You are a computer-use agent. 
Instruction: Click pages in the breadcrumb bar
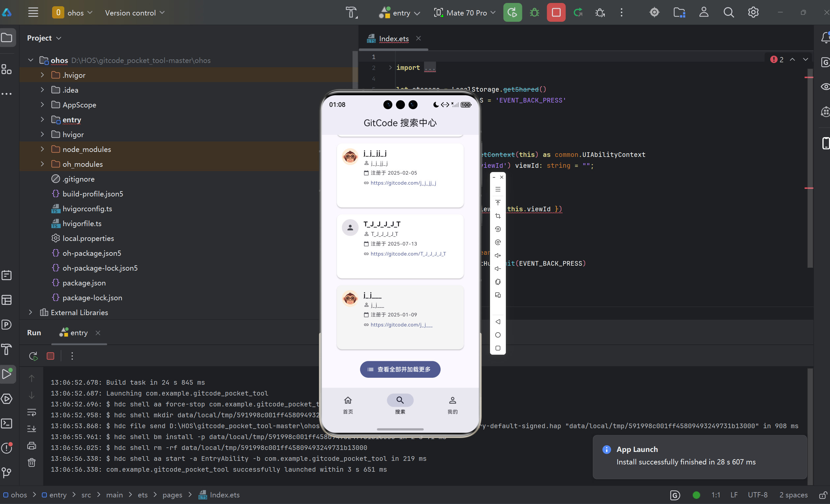pyautogui.click(x=172, y=495)
